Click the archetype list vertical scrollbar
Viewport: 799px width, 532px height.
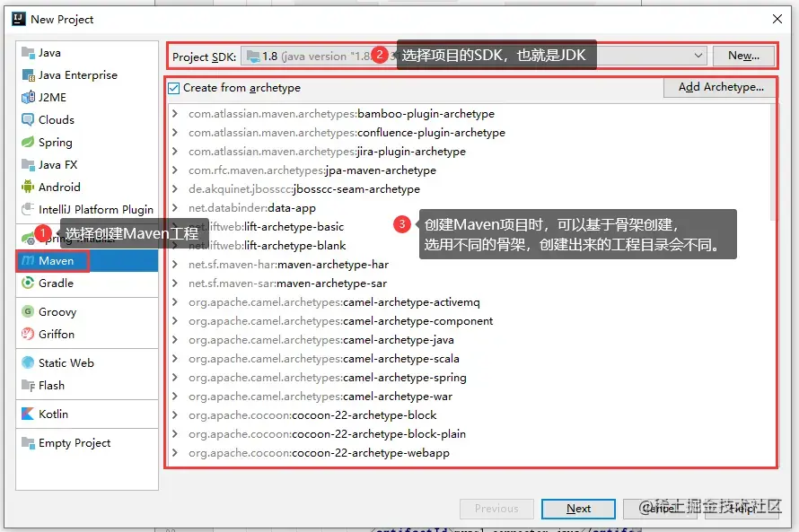(774, 163)
